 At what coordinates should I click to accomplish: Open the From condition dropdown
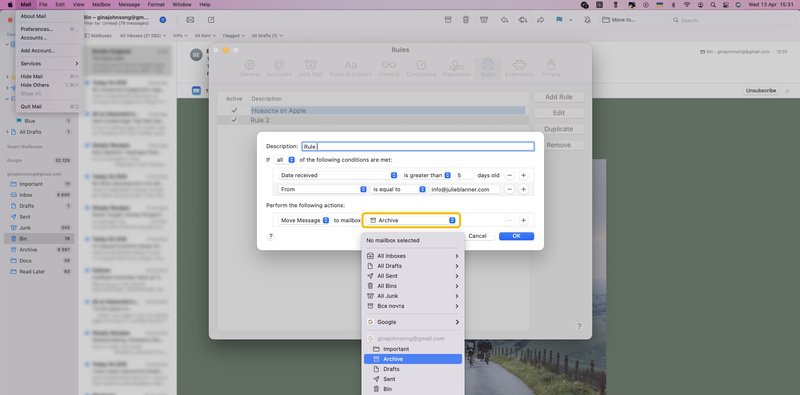pyautogui.click(x=322, y=189)
